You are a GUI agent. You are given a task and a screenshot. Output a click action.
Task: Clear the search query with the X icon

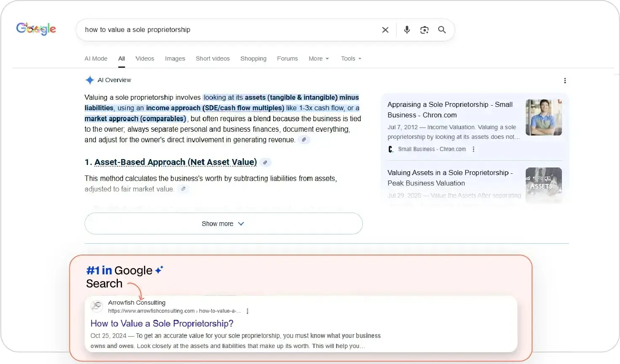coord(385,30)
